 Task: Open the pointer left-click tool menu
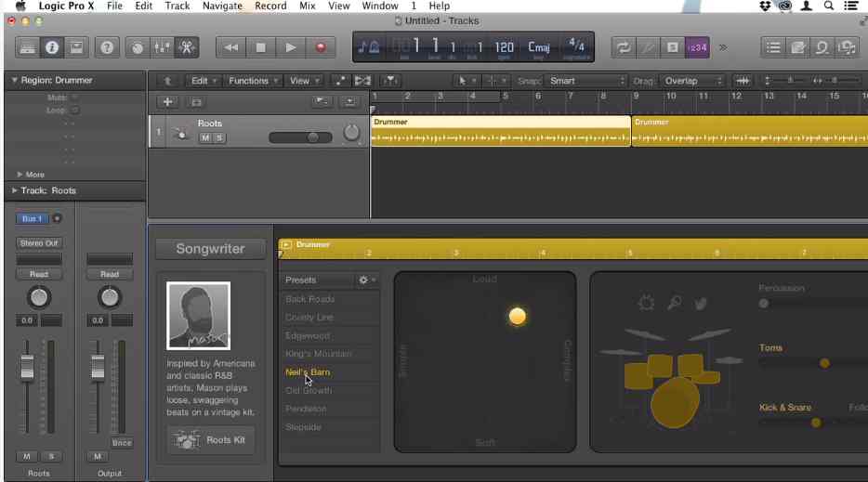pos(467,81)
